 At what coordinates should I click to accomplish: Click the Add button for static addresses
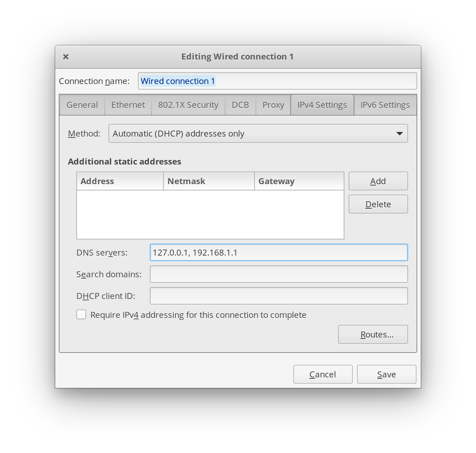click(378, 181)
